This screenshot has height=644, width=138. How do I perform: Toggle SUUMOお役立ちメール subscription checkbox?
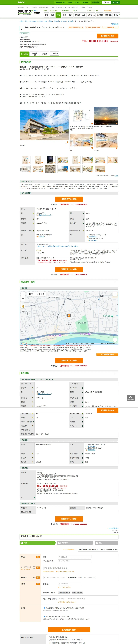pyautogui.click(x=45, y=617)
